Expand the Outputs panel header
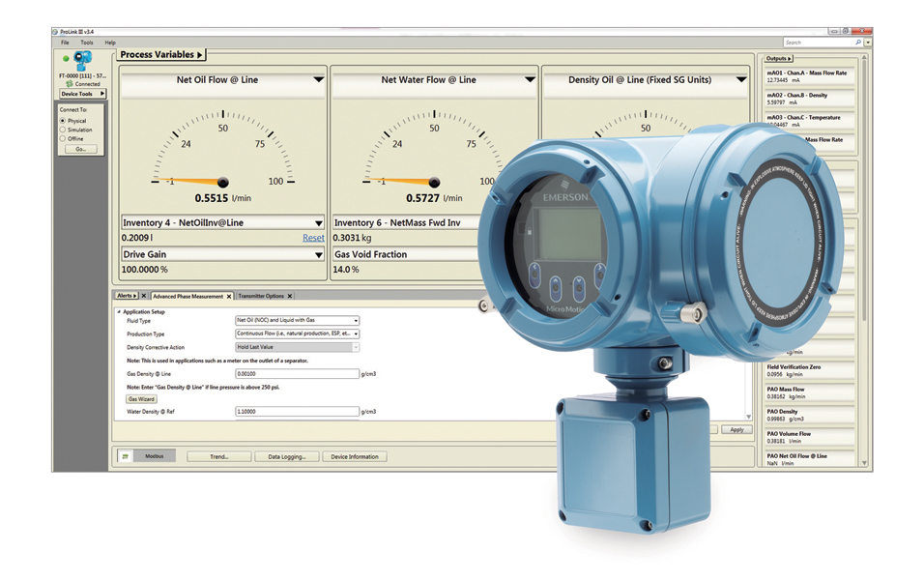924x580 pixels. coord(778,59)
